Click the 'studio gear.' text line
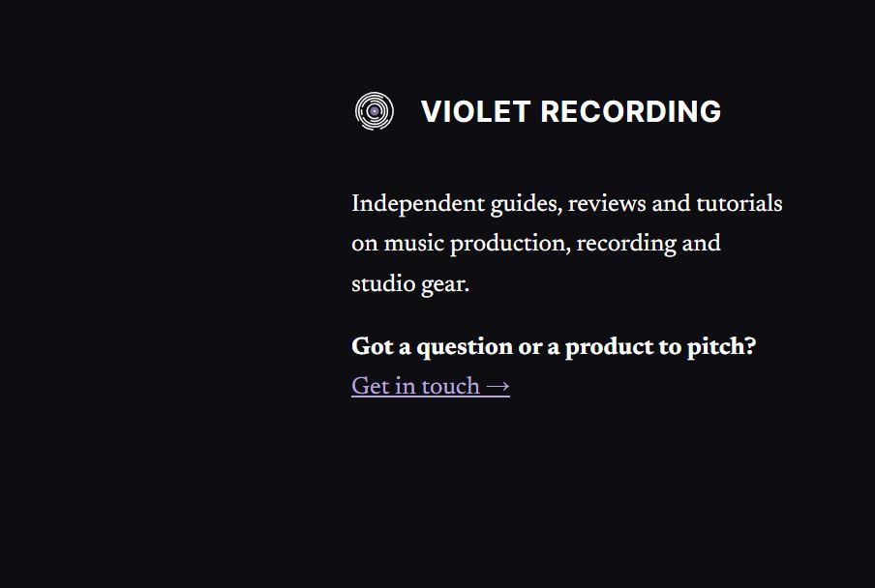The image size is (875, 588). pos(410,284)
